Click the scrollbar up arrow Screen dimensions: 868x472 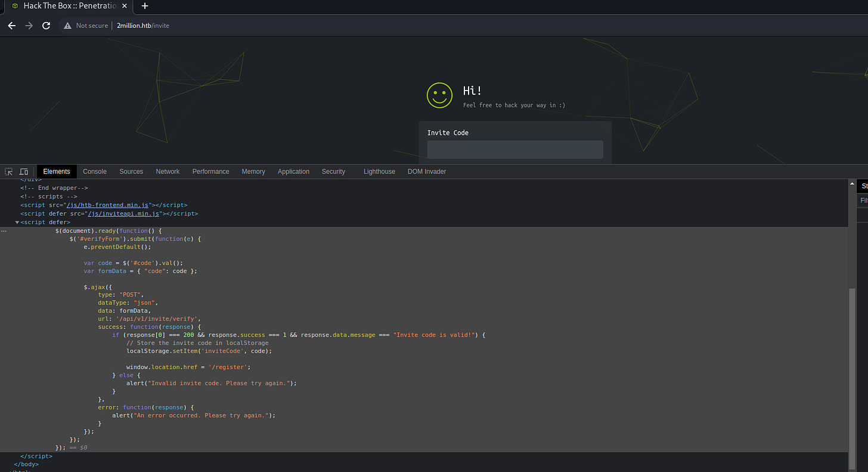point(852,185)
